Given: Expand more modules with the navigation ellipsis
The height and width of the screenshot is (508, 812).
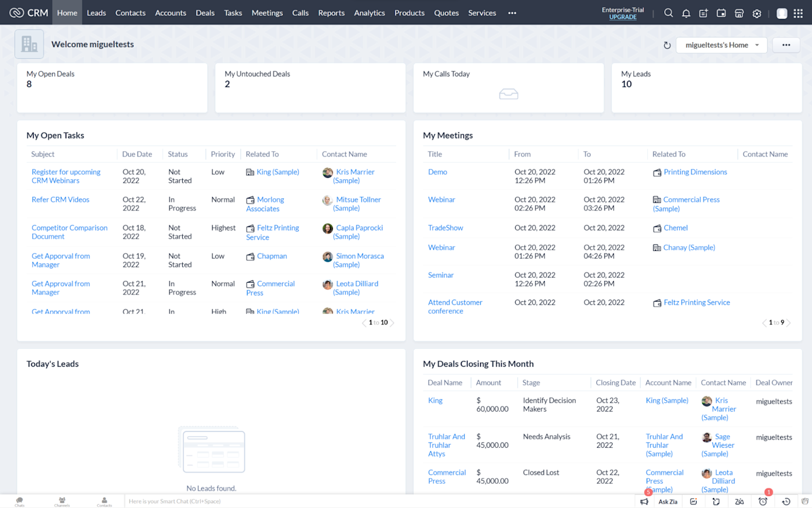Looking at the screenshot, I should (512, 13).
